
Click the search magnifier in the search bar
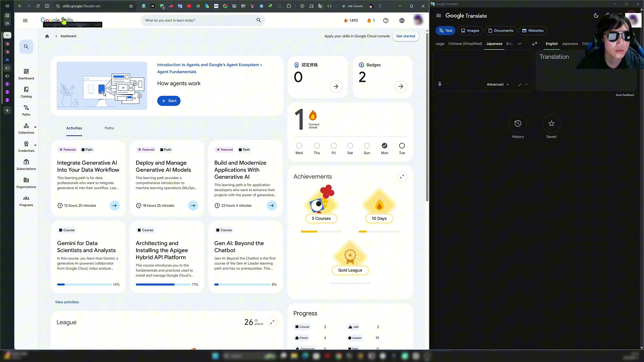coord(259,20)
